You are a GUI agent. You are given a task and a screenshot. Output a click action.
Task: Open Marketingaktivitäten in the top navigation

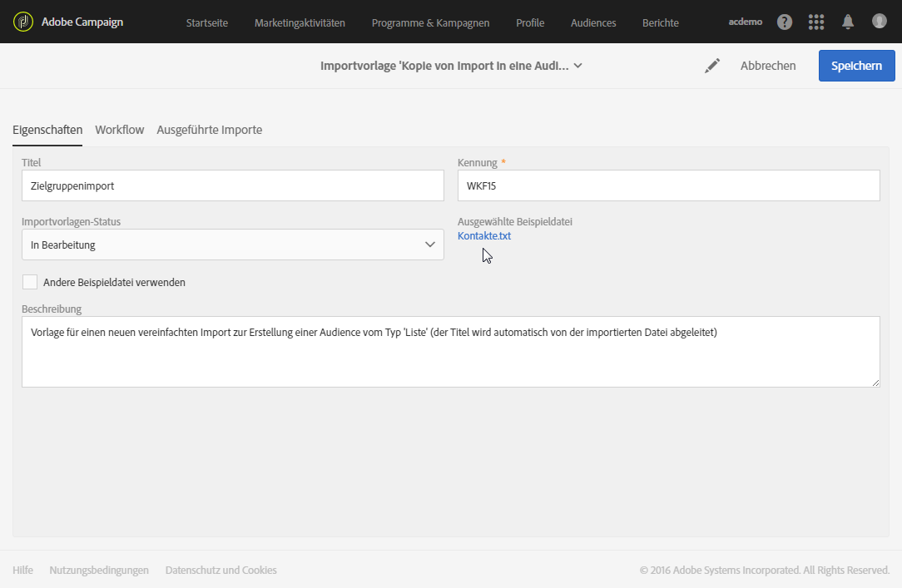[300, 22]
